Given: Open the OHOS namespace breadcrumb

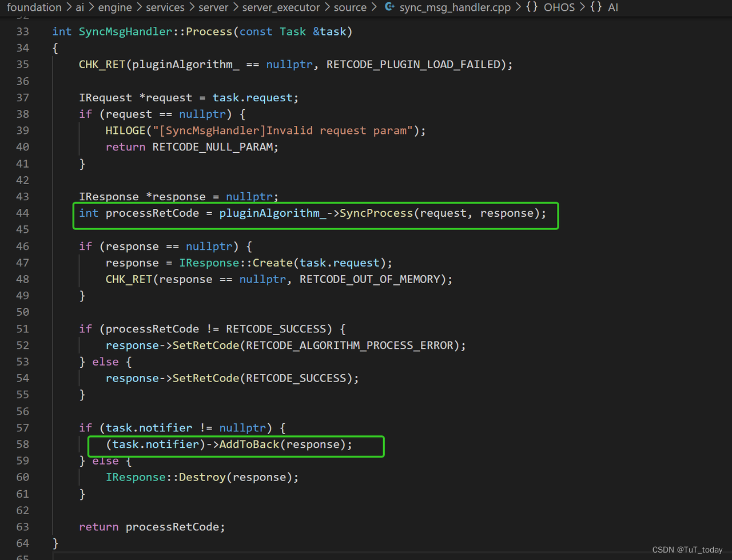Looking at the screenshot, I should (559, 7).
